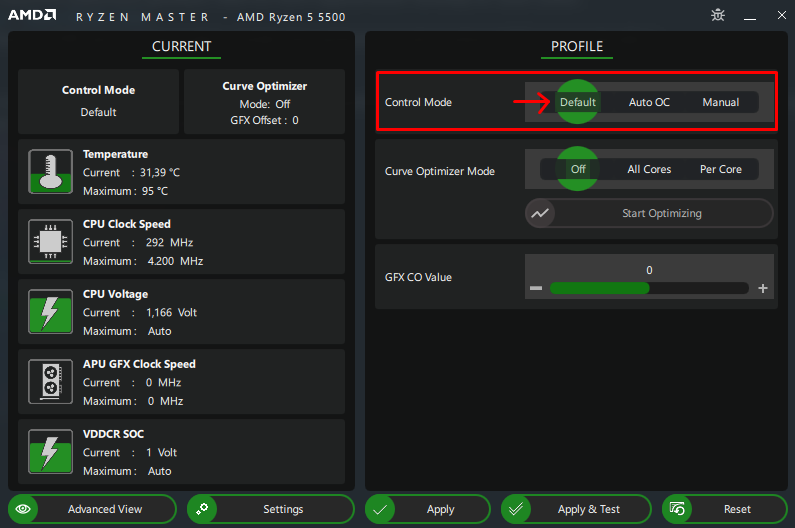Switch to the PROFILE tab
795x528 pixels.
577,47
